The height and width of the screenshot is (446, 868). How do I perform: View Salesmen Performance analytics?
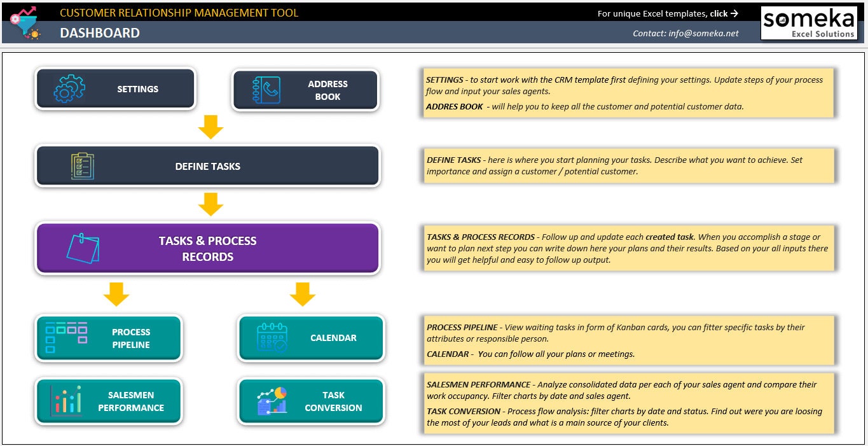(x=130, y=401)
